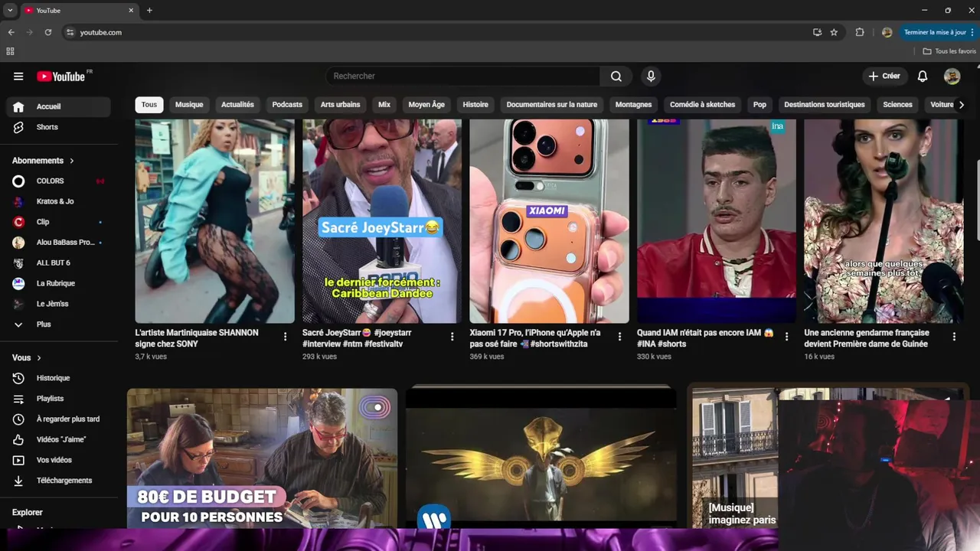The image size is (980, 551).
Task: Open options menu for Xiaomi 17 Pro short
Action: click(x=619, y=337)
